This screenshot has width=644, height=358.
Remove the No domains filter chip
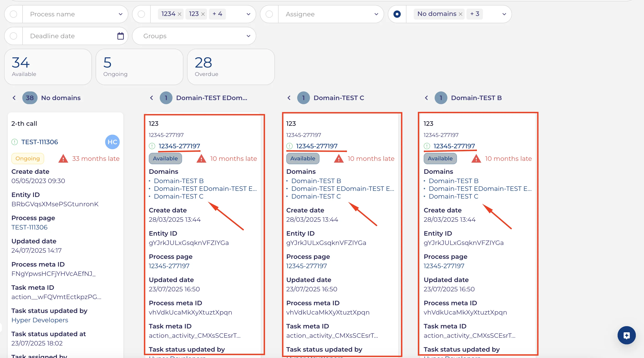(461, 14)
